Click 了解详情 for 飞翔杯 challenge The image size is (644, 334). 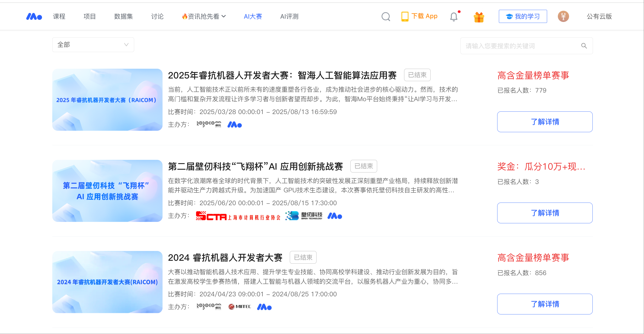click(x=544, y=213)
